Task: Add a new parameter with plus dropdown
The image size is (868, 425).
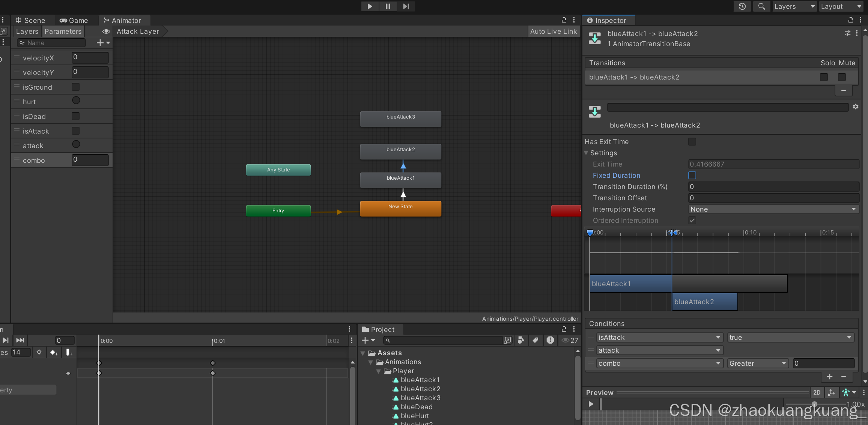Action: point(103,43)
